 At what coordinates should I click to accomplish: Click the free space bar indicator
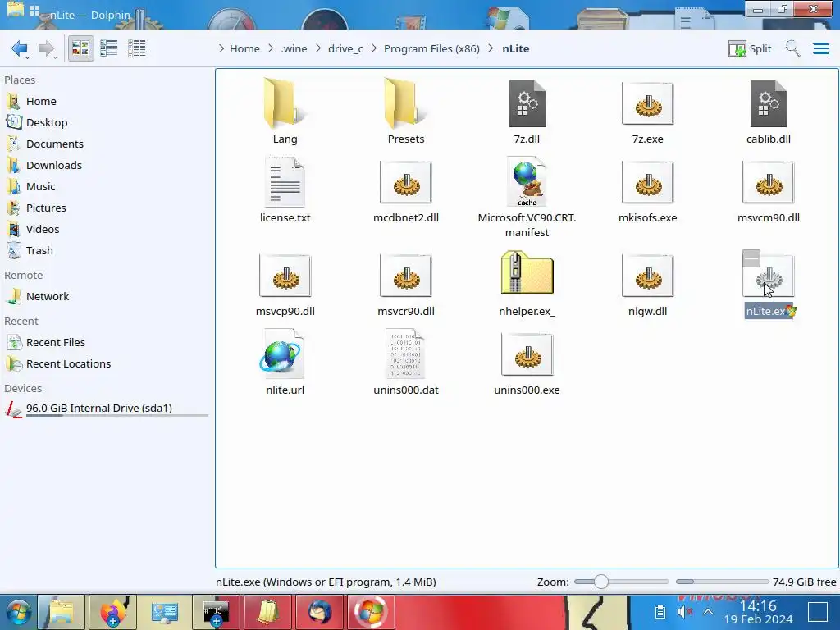(x=722, y=582)
